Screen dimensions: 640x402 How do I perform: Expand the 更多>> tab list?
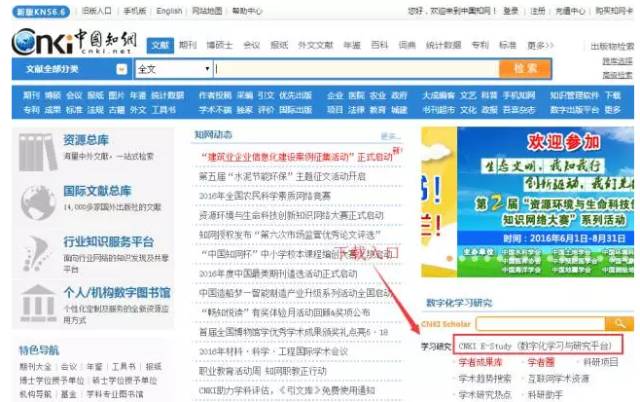[540, 45]
